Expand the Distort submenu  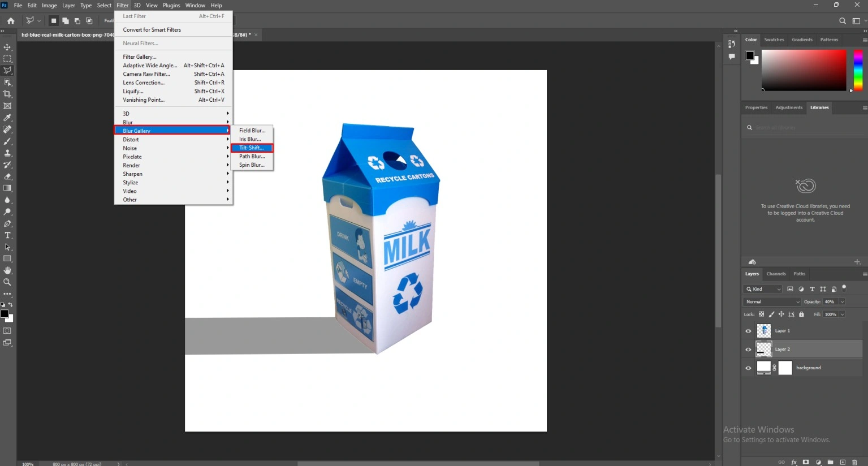pyautogui.click(x=173, y=139)
